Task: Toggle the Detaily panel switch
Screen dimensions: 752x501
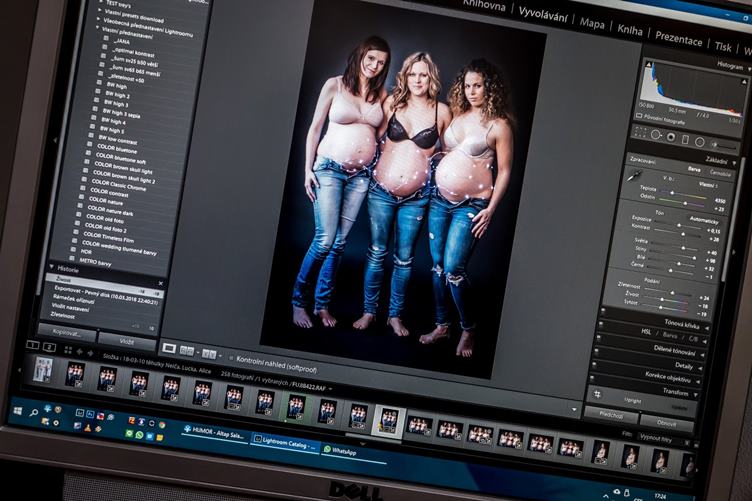Action: click(596, 351)
